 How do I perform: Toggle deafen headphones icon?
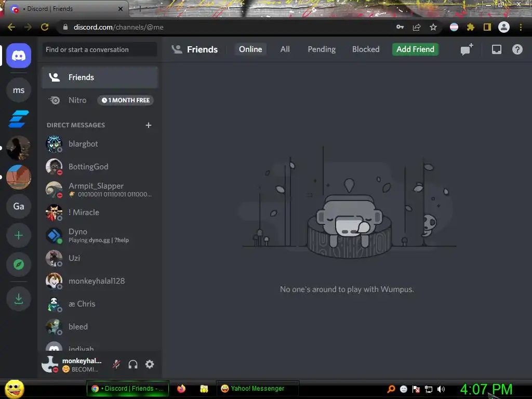point(133,364)
